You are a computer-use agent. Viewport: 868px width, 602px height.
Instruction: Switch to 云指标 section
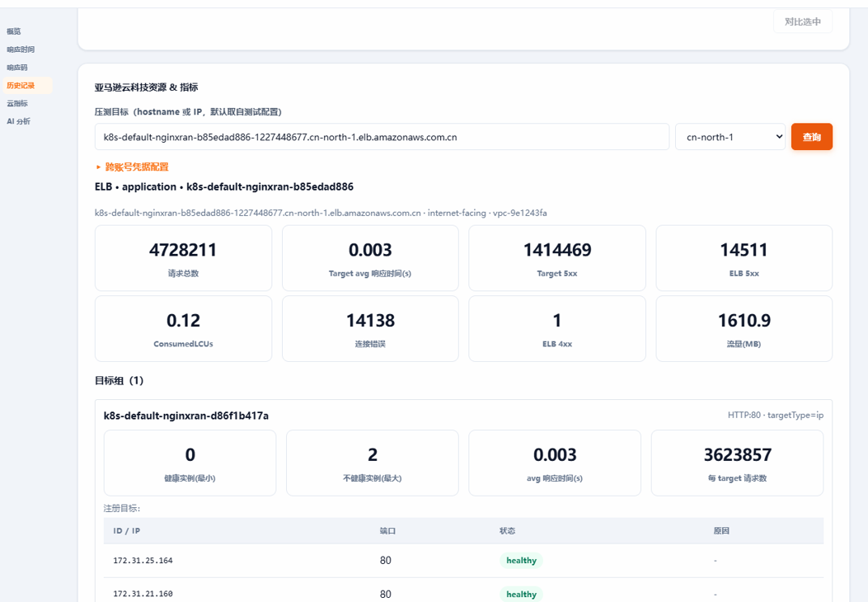pyautogui.click(x=17, y=104)
